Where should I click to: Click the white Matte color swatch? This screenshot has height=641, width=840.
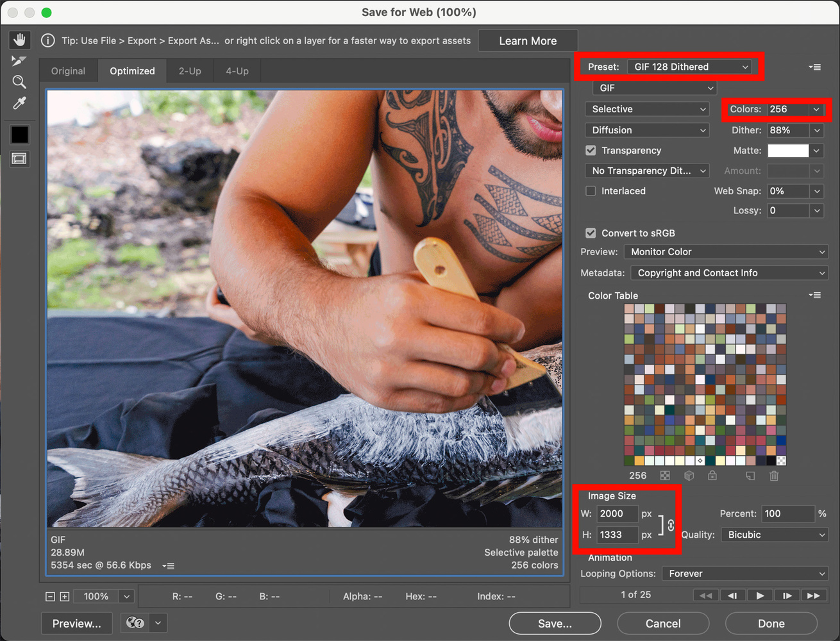click(788, 151)
